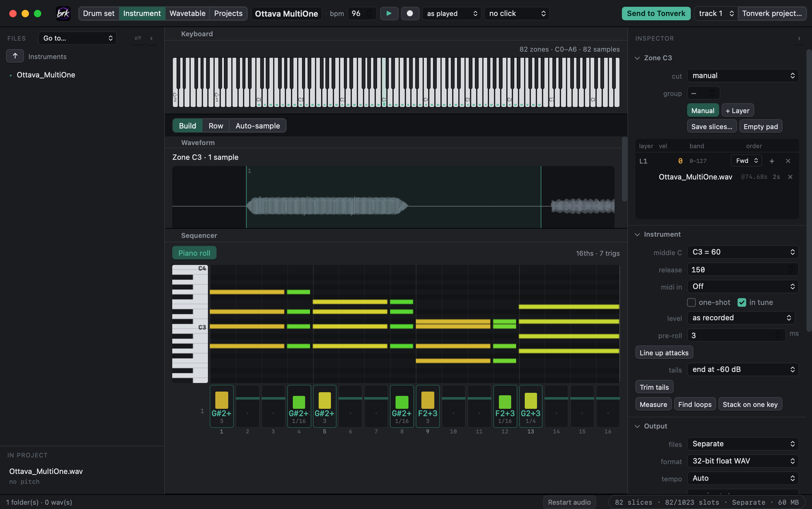
Task: Toggle sequencer step 1 pad G#2+
Action: [x=222, y=406]
